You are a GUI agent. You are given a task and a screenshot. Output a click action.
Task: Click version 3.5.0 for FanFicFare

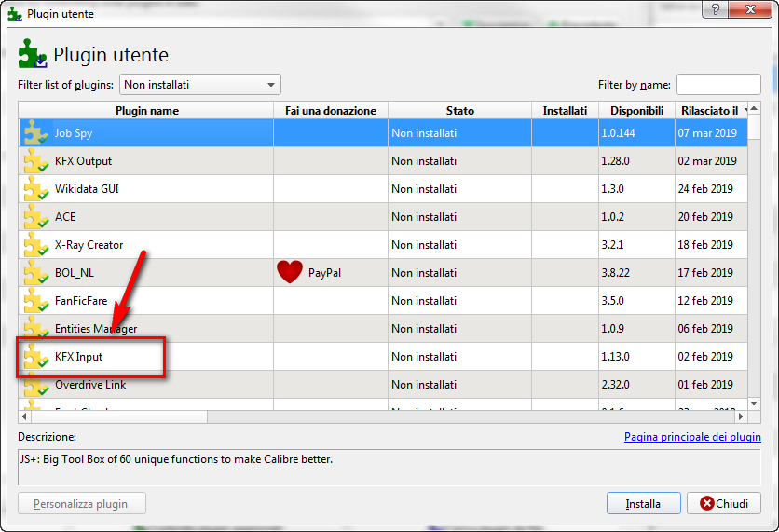click(612, 301)
